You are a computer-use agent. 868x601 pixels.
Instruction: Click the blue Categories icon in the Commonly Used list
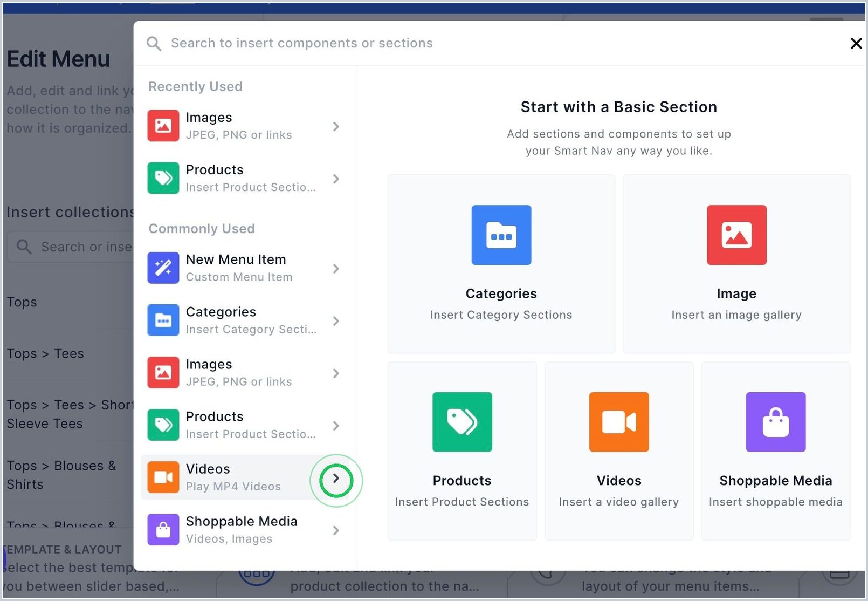[163, 320]
